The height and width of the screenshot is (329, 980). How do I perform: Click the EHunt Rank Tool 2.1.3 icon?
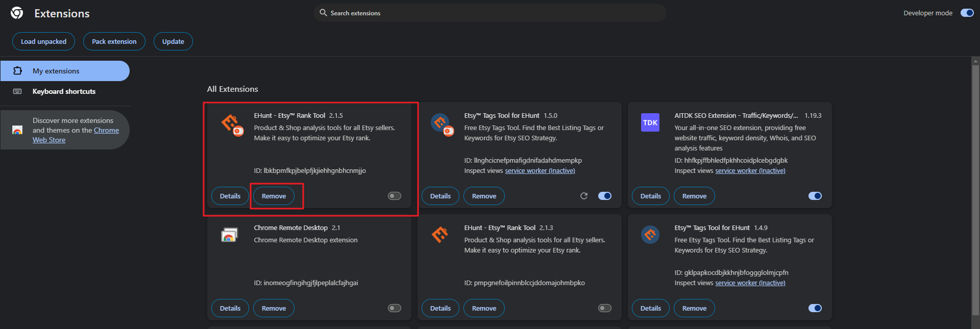click(x=439, y=235)
